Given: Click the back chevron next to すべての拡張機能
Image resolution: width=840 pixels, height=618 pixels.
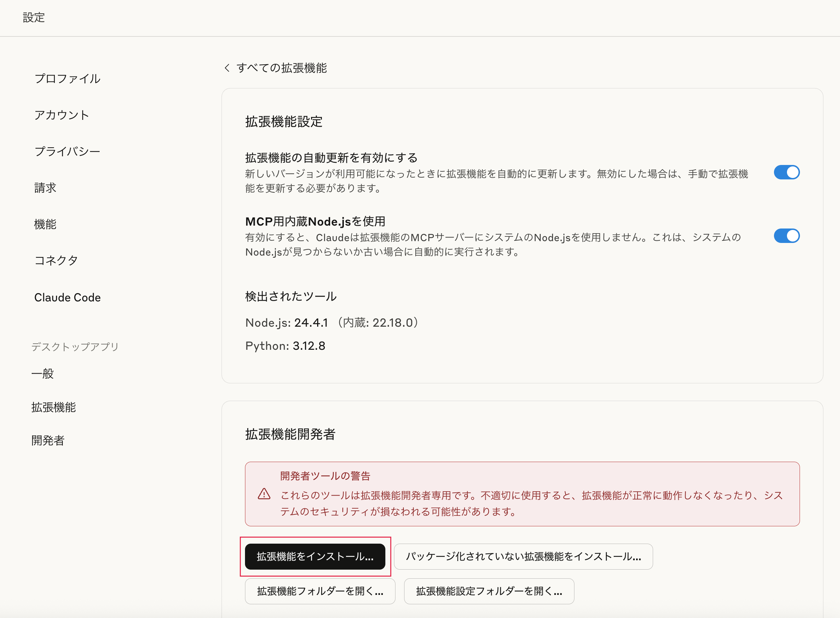Looking at the screenshot, I should (227, 68).
